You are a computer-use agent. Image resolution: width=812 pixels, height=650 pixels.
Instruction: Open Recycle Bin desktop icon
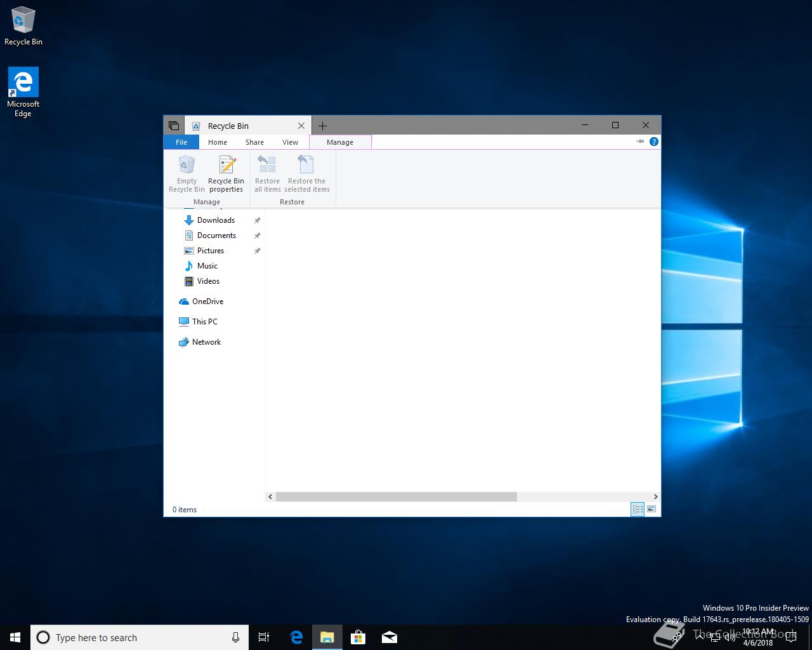click(x=23, y=27)
